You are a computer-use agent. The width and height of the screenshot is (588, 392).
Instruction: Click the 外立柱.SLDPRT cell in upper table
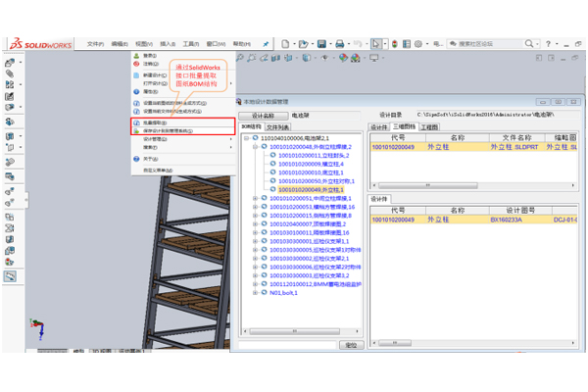coord(516,147)
